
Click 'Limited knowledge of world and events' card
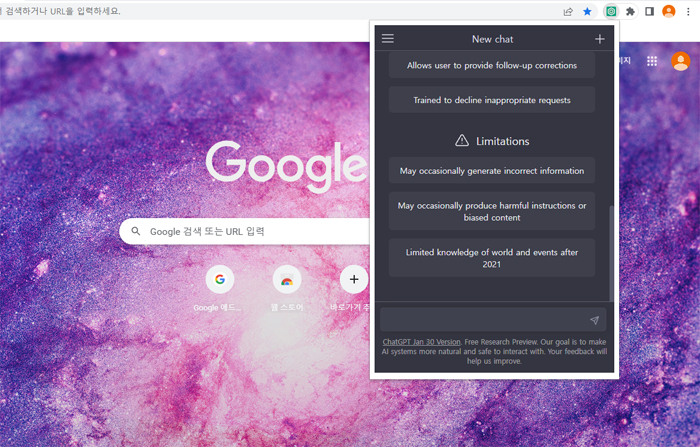coord(492,258)
